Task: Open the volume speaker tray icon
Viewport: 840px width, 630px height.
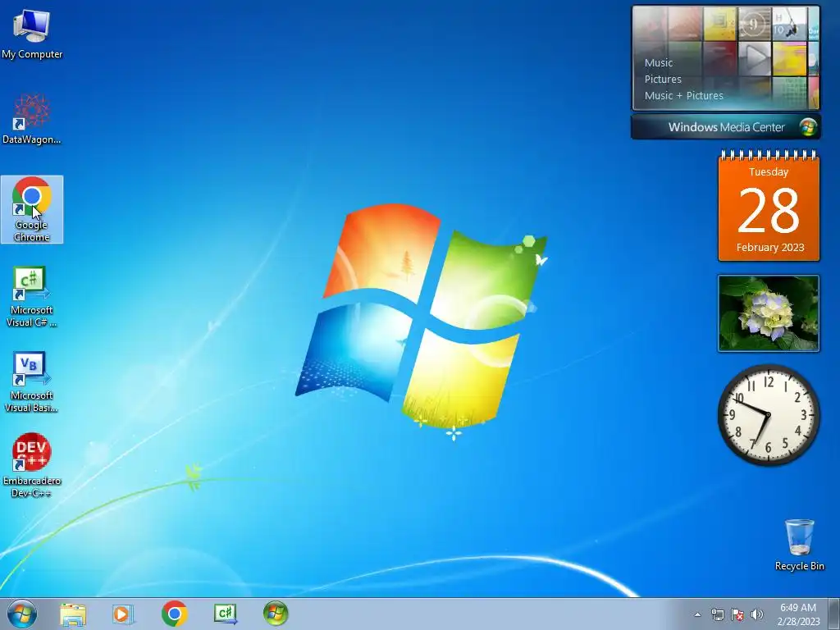Action: 757,614
